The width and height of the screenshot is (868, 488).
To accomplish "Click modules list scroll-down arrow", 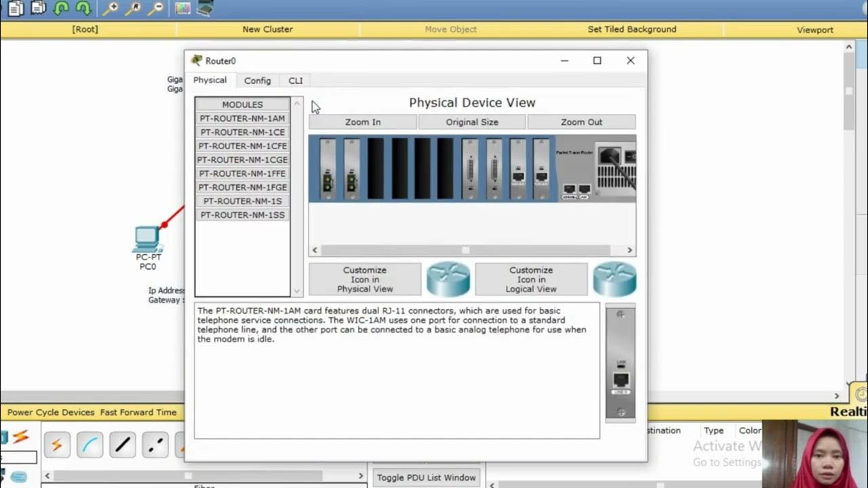I will point(296,291).
